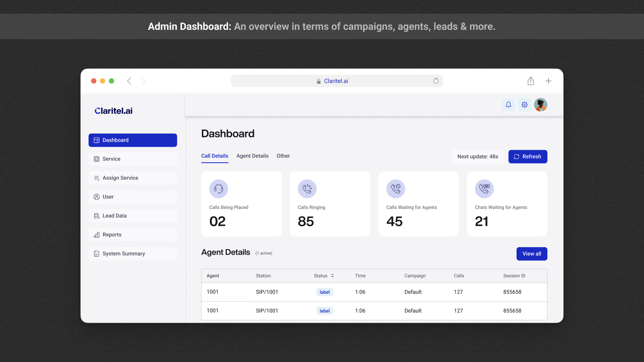
Task: Open the Other tab
Action: (x=283, y=156)
